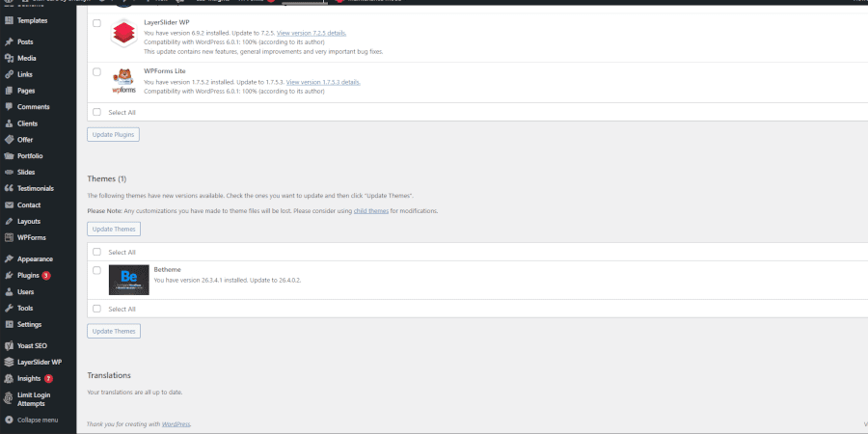Screen dimensions: 868x434
Task: Click the Comments bubble icon
Action: tap(9, 107)
